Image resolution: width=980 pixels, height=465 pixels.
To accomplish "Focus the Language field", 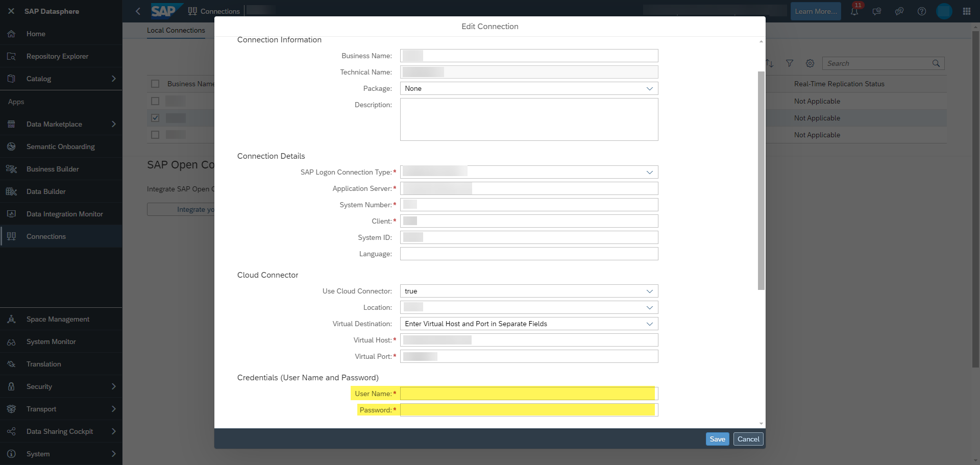I will [529, 254].
